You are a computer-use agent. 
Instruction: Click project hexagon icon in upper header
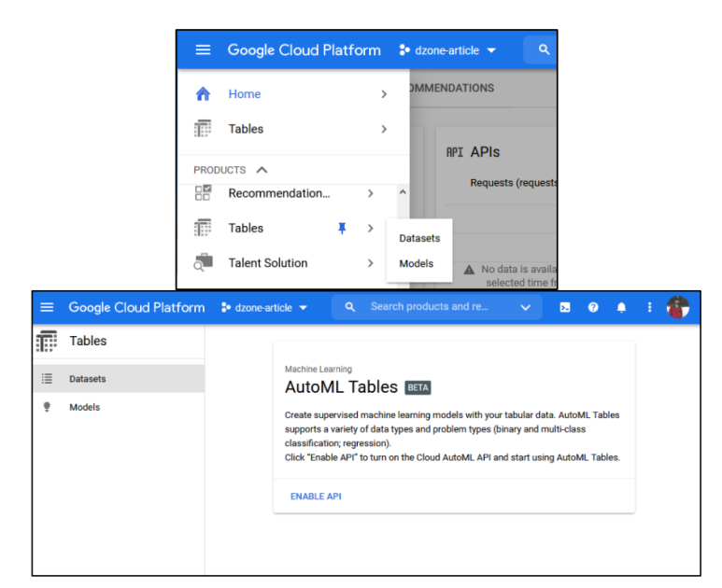coord(404,49)
